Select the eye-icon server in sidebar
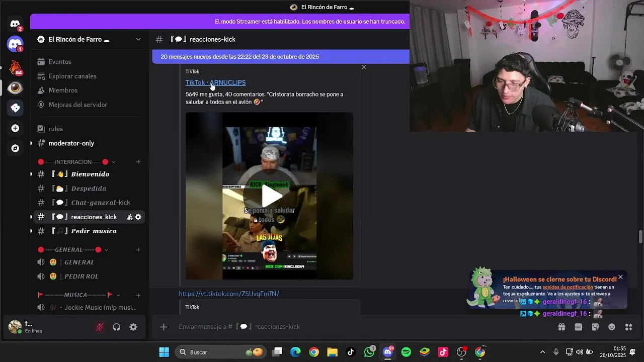 pos(15,88)
